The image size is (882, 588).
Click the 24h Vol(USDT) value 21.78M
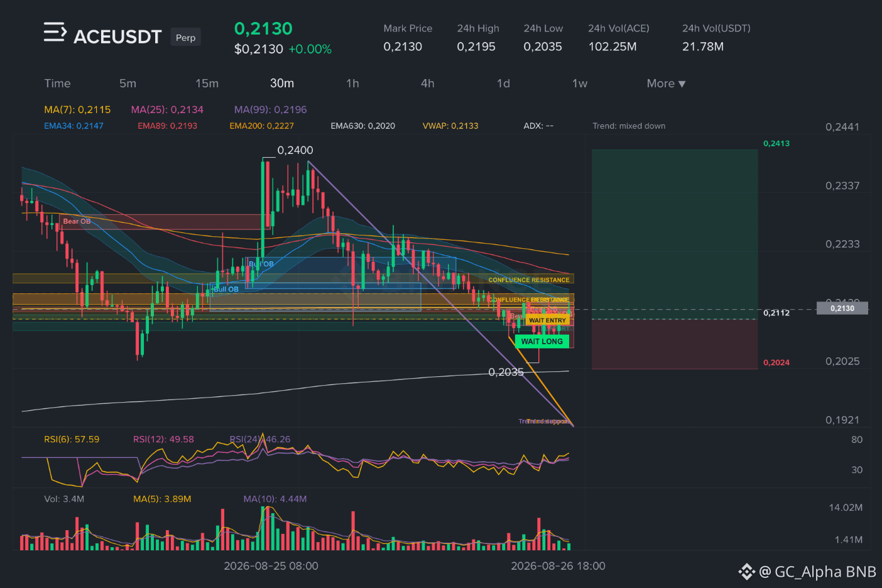703,46
